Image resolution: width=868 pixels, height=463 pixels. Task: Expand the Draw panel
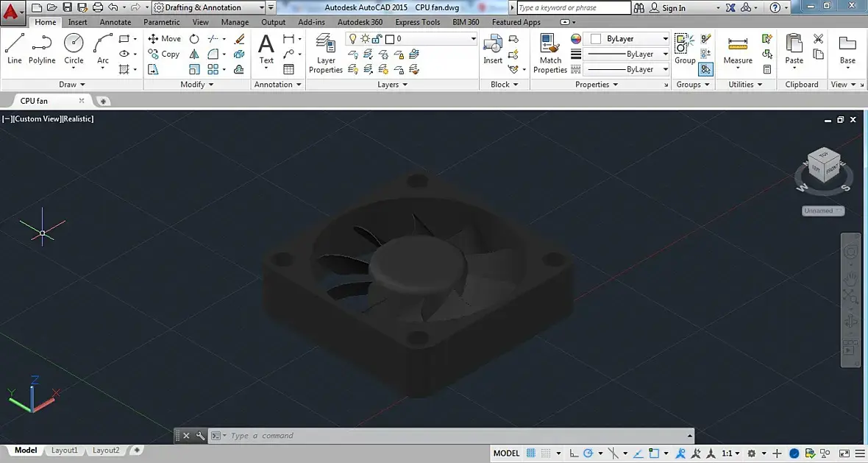coord(72,84)
